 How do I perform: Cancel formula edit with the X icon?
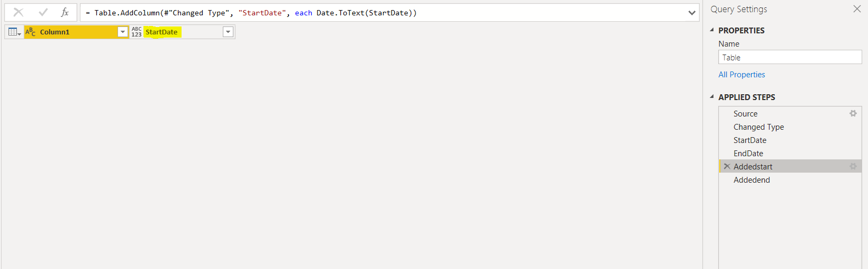(x=19, y=12)
